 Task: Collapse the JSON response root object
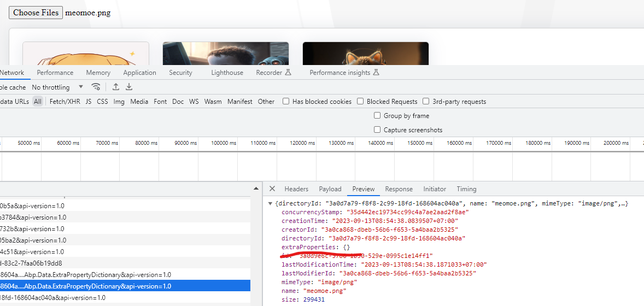coord(270,203)
